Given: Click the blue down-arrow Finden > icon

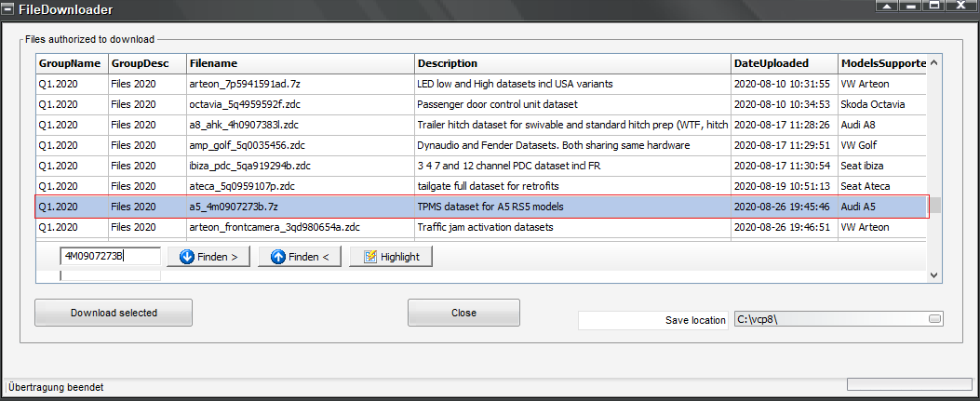Looking at the screenshot, I should [186, 257].
